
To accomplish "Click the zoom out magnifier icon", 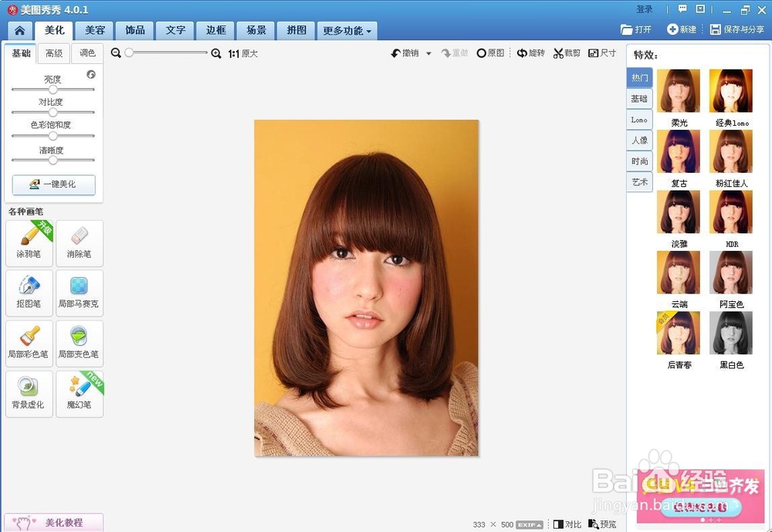I will click(116, 53).
